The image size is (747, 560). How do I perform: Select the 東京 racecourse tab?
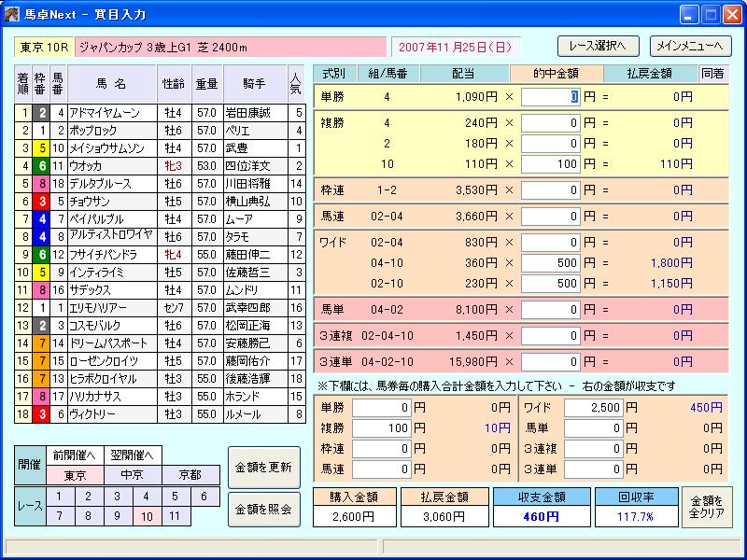pos(76,475)
